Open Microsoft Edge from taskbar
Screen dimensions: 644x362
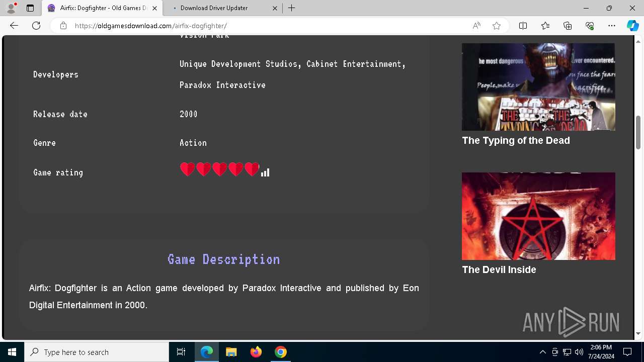[x=207, y=352]
